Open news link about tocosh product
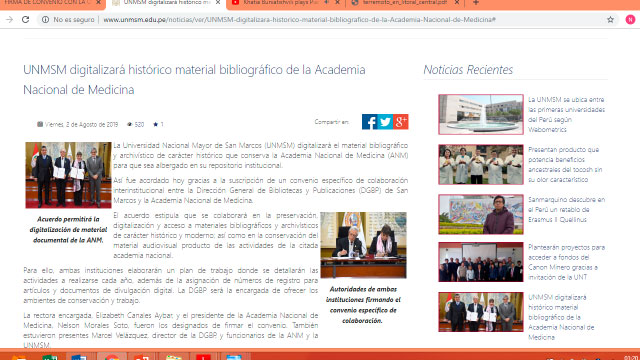Image resolution: width=640 pixels, height=360 pixels. [x=565, y=164]
